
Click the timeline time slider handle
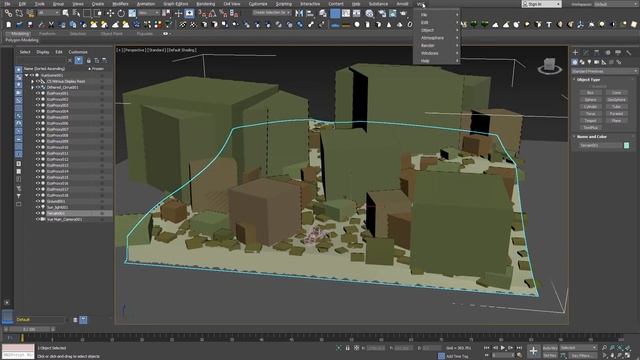[29, 329]
